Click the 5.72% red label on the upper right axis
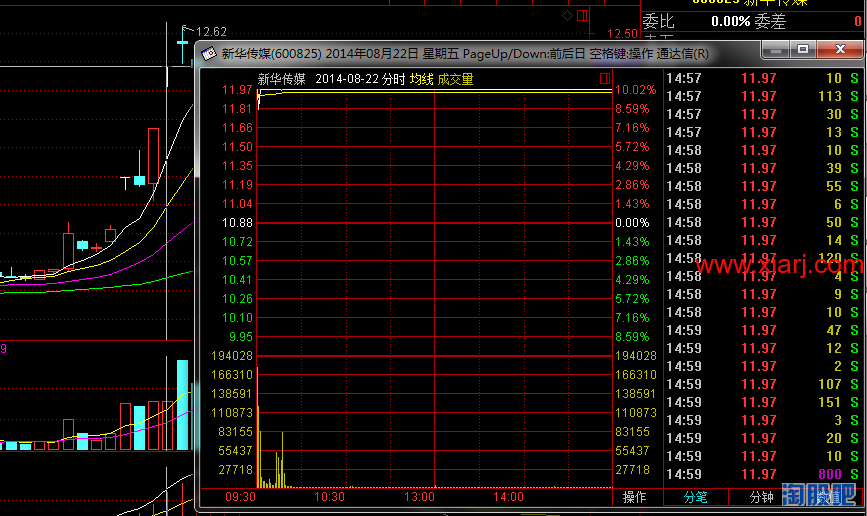 (632, 147)
